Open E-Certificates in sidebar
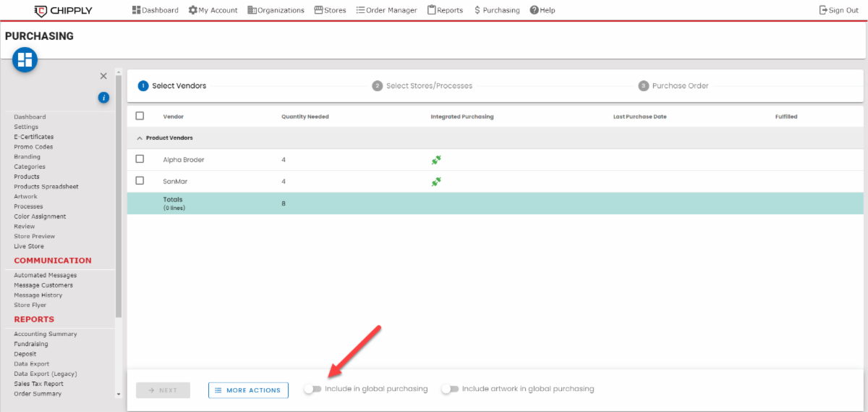868x412 pixels. 33,137
